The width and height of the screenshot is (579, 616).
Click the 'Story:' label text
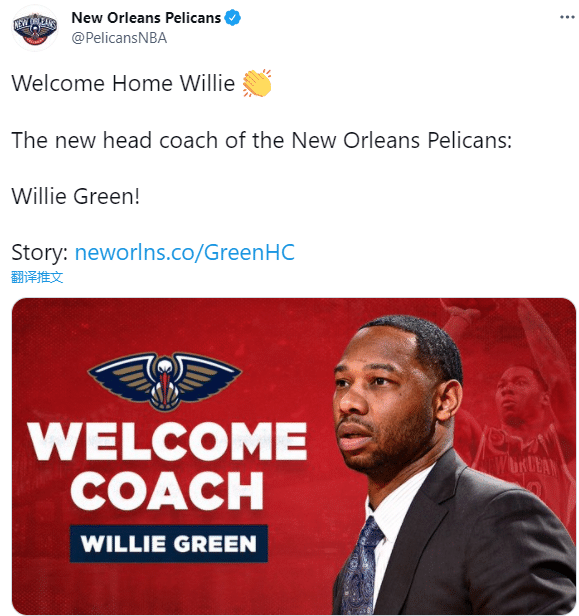click(40, 252)
